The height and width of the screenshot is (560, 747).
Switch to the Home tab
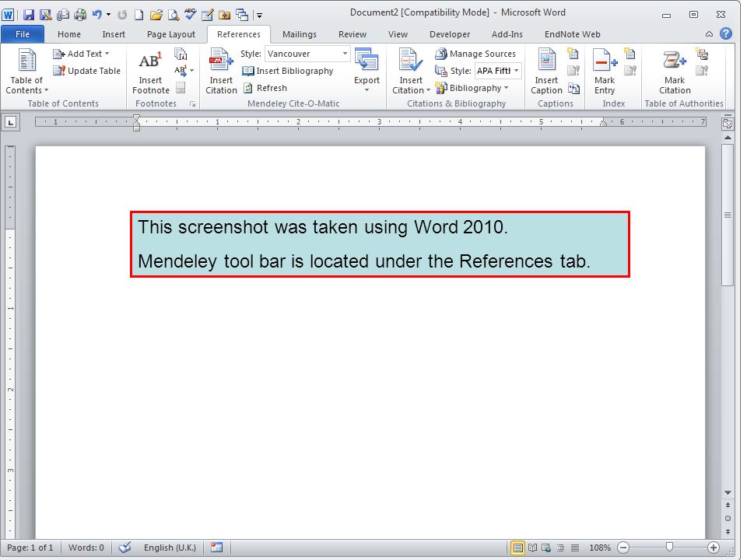point(69,34)
